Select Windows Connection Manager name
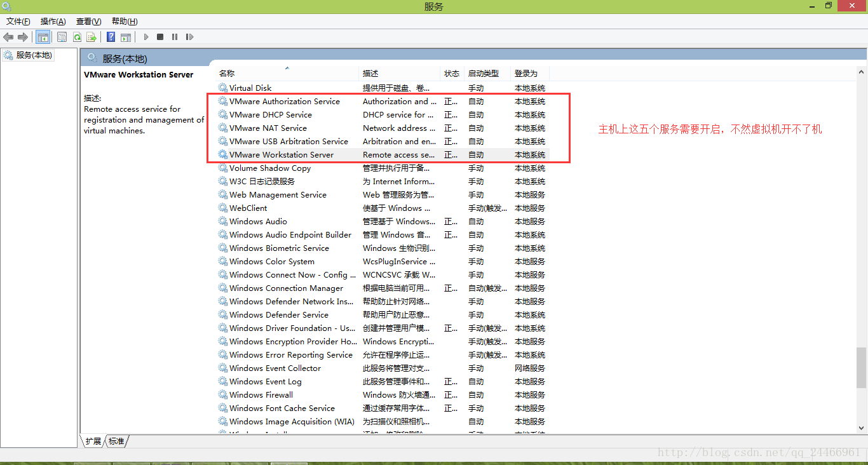This screenshot has height=465, width=868. click(x=286, y=288)
